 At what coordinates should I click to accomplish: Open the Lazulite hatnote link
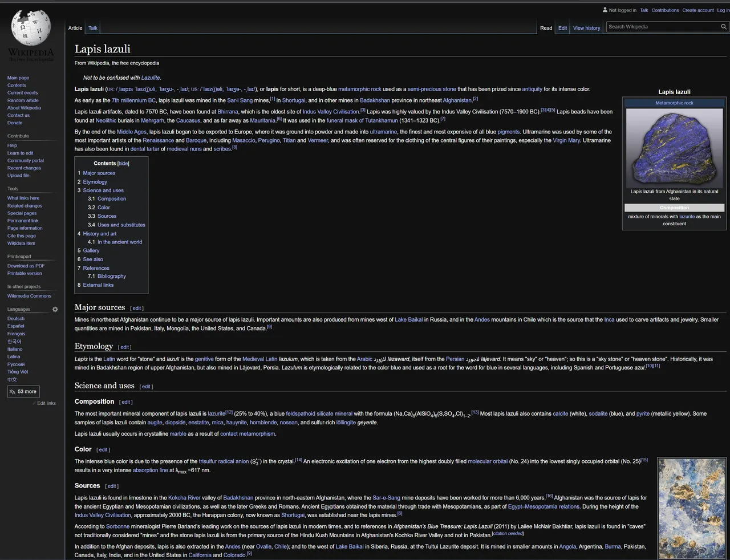point(151,78)
